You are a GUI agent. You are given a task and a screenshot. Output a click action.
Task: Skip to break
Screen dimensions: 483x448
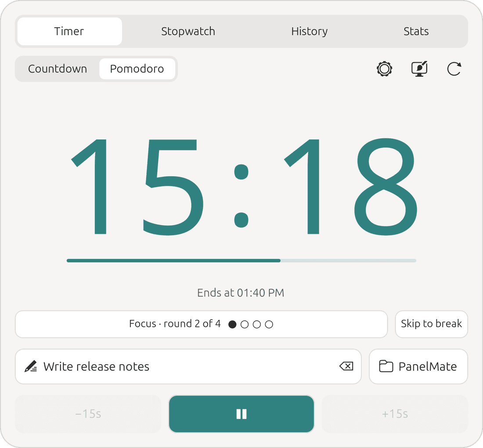[431, 324]
